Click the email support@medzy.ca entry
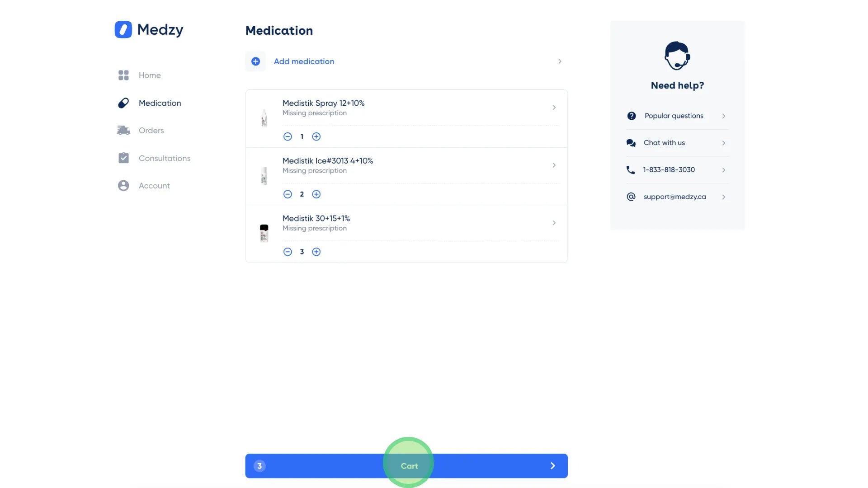This screenshot has height=488, width=868. 675,197
